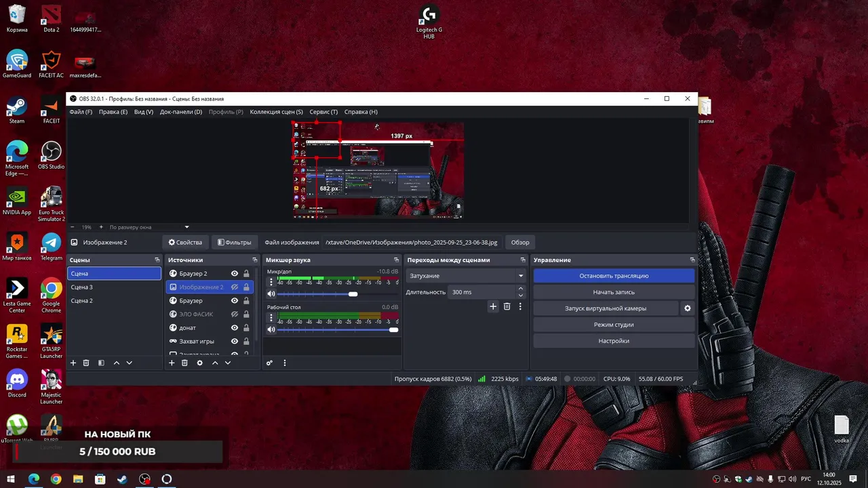The width and height of the screenshot is (868, 488).
Task: Open preview scaling По размеру окна dropdown
Action: [149, 227]
